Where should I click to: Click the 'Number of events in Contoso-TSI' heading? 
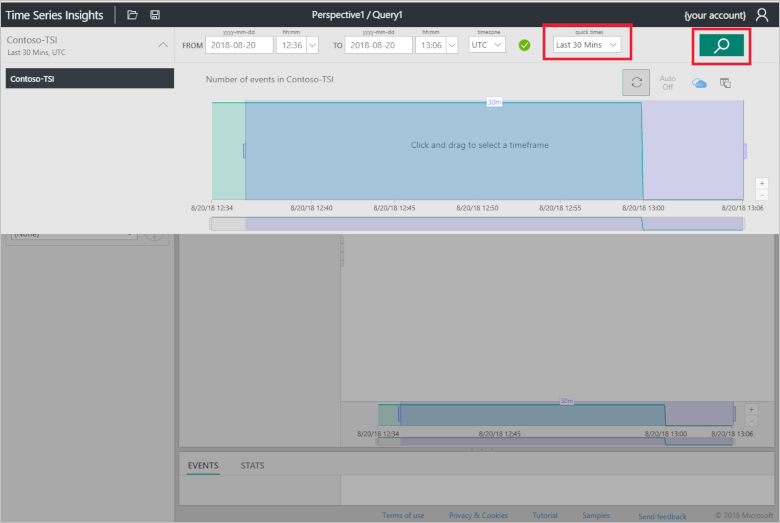[270, 79]
